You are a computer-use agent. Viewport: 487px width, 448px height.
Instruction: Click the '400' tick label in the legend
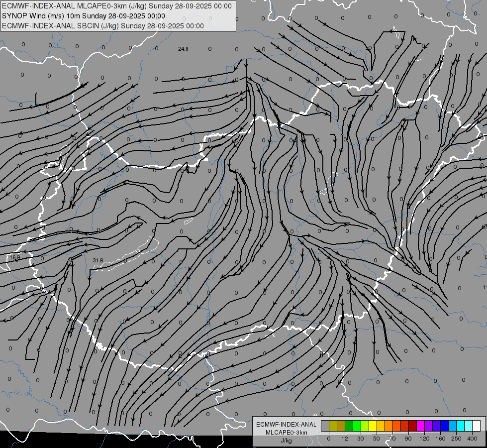coord(472,439)
